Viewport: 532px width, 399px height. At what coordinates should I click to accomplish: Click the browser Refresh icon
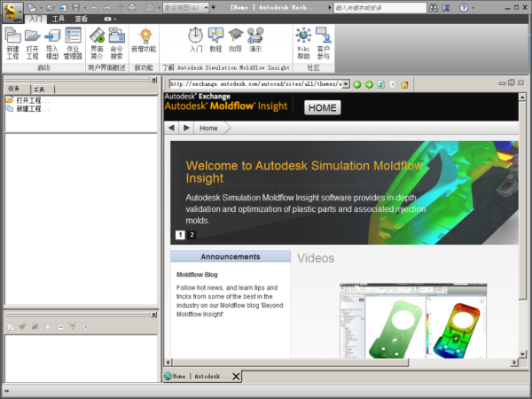click(x=381, y=84)
